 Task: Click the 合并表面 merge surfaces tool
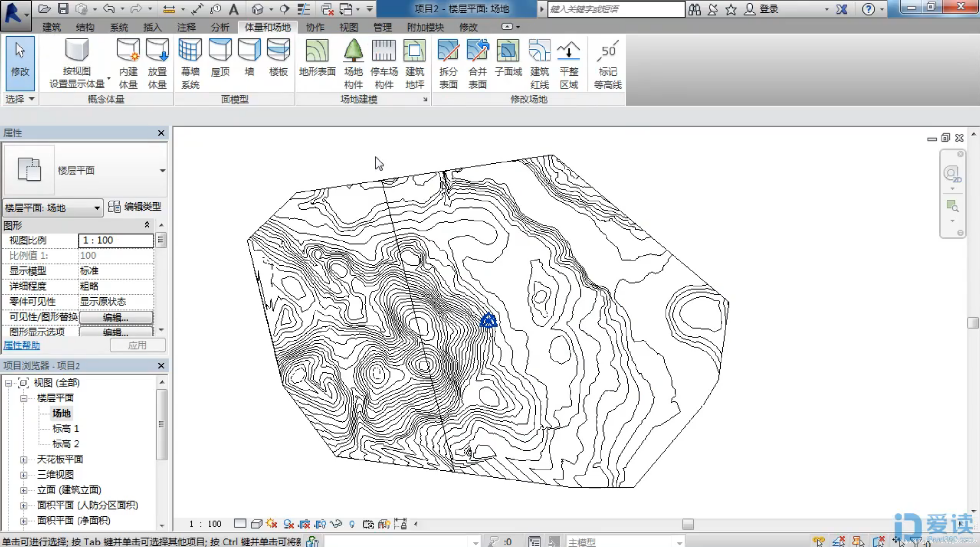coord(477,63)
